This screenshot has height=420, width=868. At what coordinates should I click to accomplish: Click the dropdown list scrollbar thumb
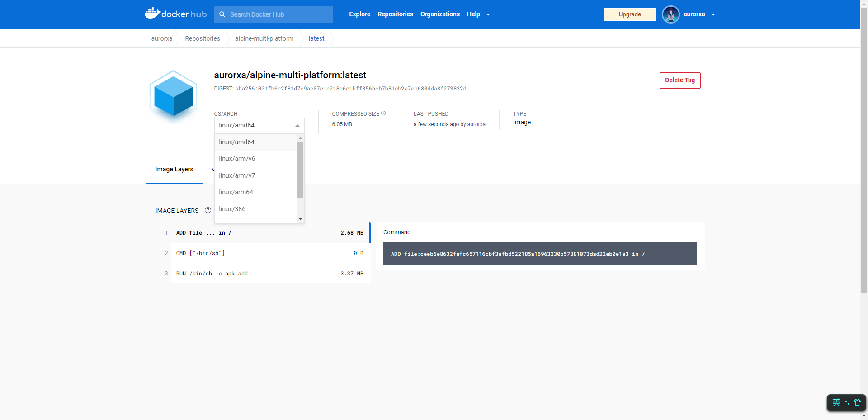(x=300, y=170)
